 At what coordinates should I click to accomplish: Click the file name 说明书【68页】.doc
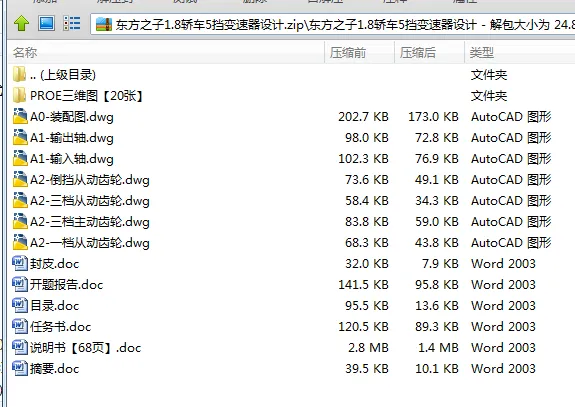tap(85, 348)
